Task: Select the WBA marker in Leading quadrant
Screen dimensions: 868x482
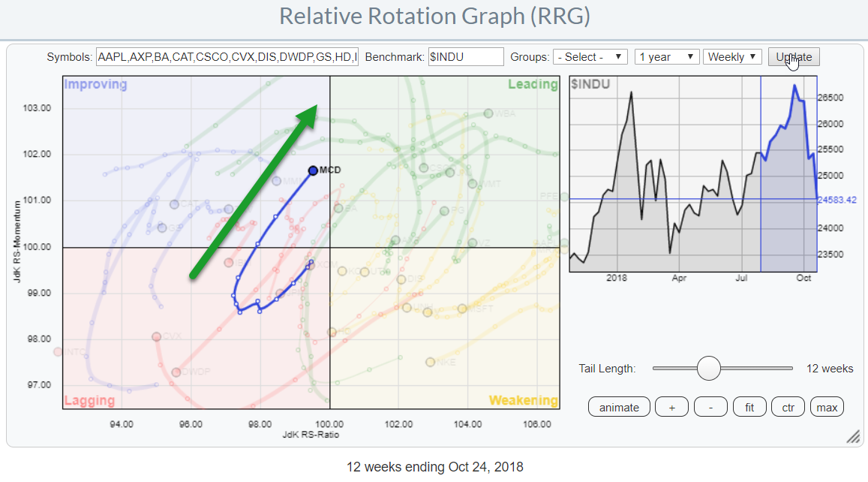Action: click(x=488, y=113)
